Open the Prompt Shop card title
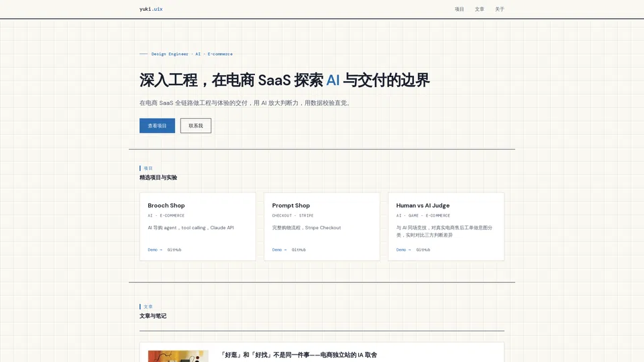 [290, 205]
